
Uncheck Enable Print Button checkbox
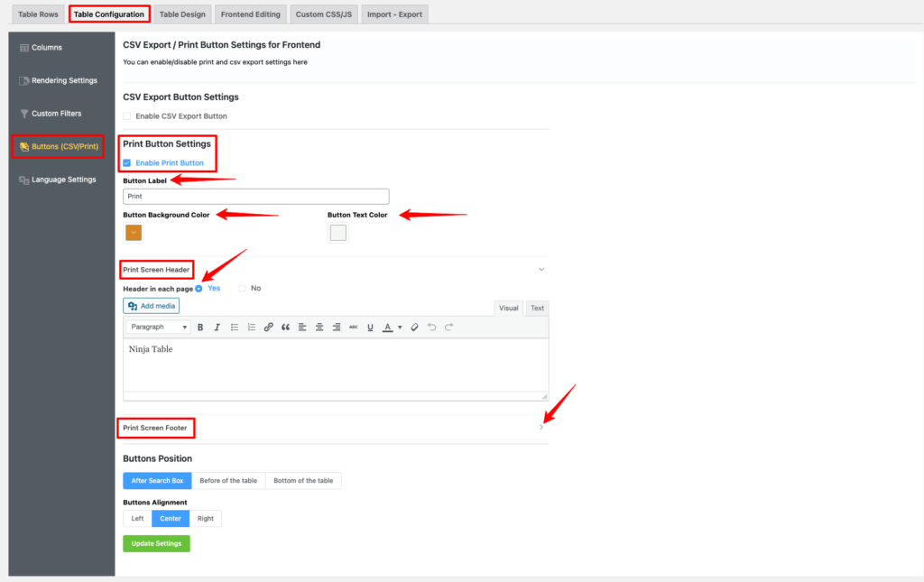tap(126, 162)
